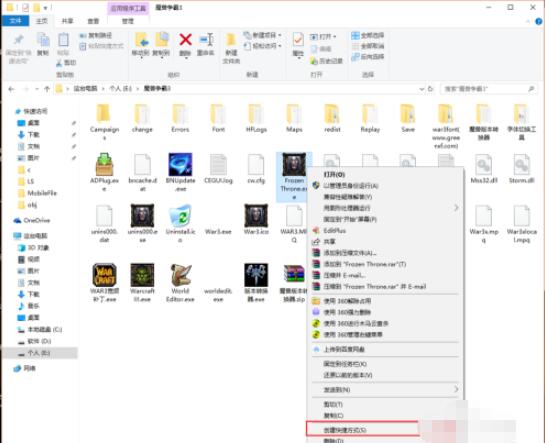Click the ribbon Copy icon

[43, 40]
